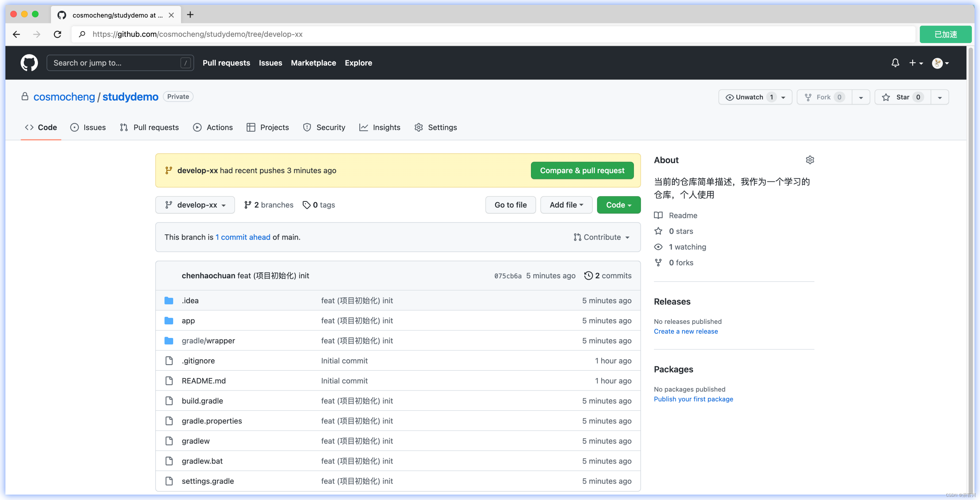This screenshot has height=500, width=980.
Task: Click build.gradle file icon
Action: 169,401
